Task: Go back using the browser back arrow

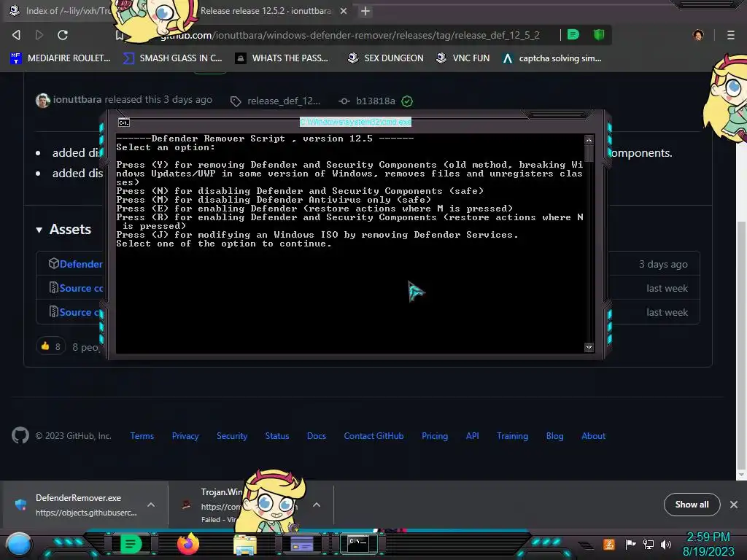Action: (x=16, y=35)
